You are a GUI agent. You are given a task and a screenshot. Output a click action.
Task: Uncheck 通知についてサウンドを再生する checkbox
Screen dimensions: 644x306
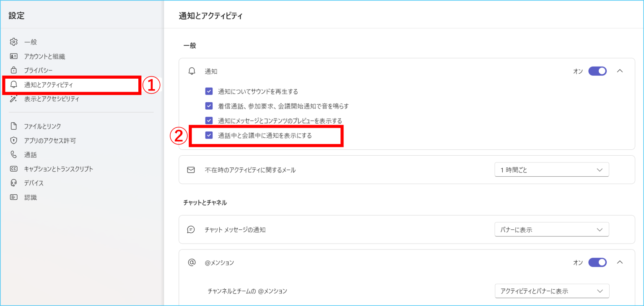pyautogui.click(x=209, y=91)
